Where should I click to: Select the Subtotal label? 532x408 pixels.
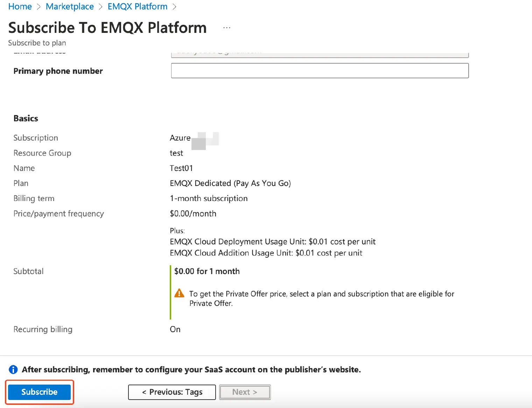29,271
